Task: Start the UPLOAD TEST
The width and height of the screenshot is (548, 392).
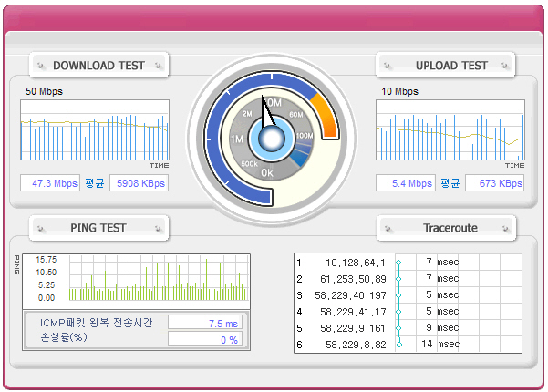Action: point(445,66)
